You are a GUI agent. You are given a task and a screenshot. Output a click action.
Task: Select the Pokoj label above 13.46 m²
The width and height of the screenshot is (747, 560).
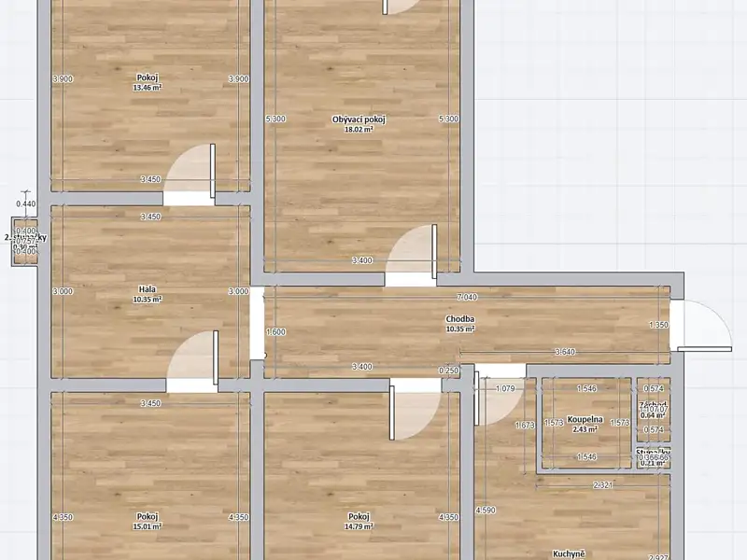148,77
